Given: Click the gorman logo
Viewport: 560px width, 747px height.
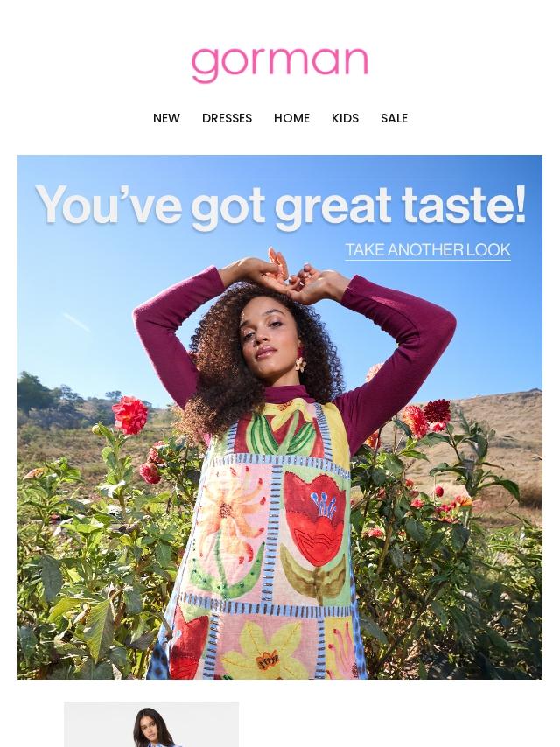Looking at the screenshot, I should (280, 66).
